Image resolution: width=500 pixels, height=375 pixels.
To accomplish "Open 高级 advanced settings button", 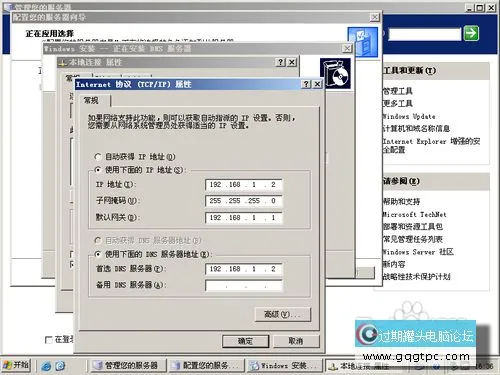I will pos(283,314).
